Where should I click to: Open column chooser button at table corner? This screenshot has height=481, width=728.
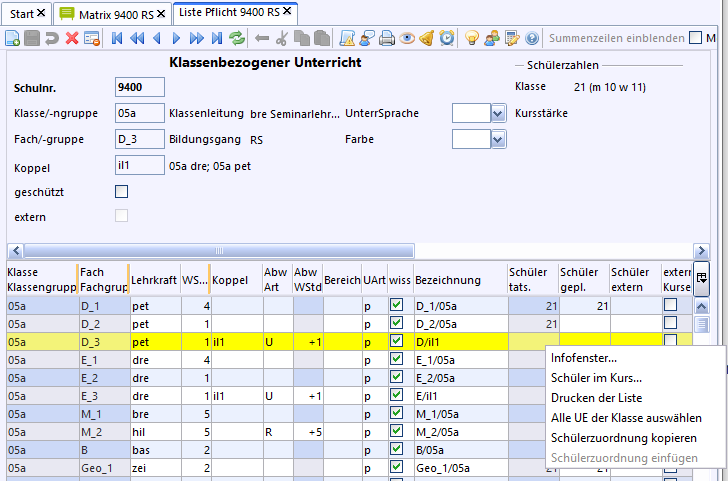tap(701, 279)
